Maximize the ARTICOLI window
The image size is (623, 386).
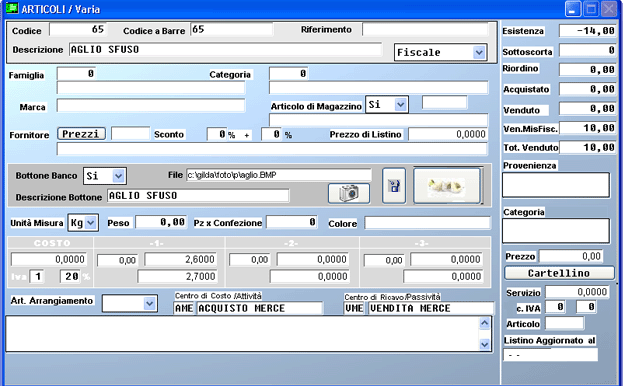click(x=591, y=9)
